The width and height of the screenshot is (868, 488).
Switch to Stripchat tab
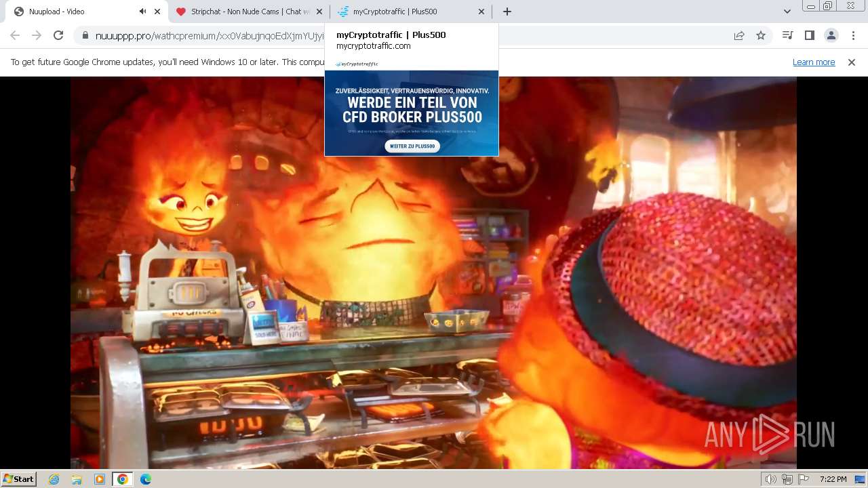pyautogui.click(x=249, y=12)
